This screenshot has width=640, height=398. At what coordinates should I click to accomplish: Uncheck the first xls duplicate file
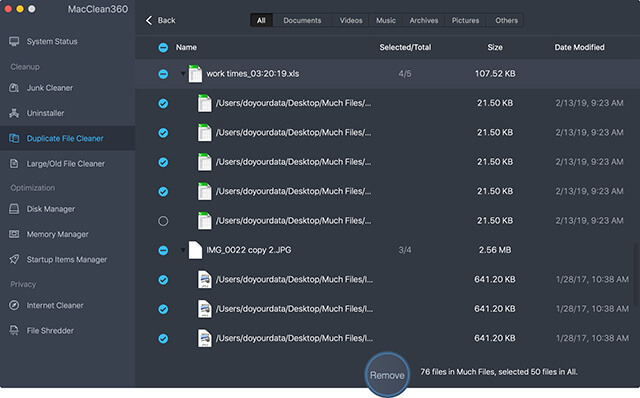coord(163,103)
